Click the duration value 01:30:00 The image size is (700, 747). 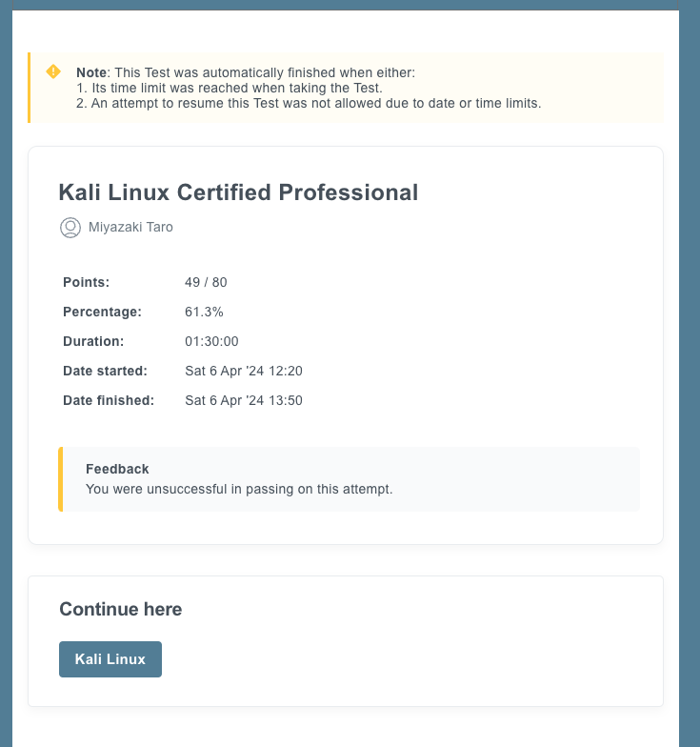pos(211,341)
